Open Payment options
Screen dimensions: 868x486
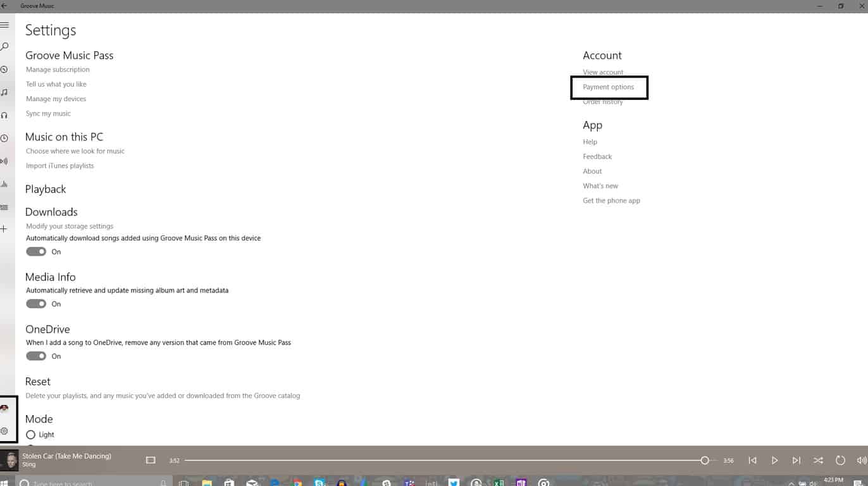pos(608,87)
